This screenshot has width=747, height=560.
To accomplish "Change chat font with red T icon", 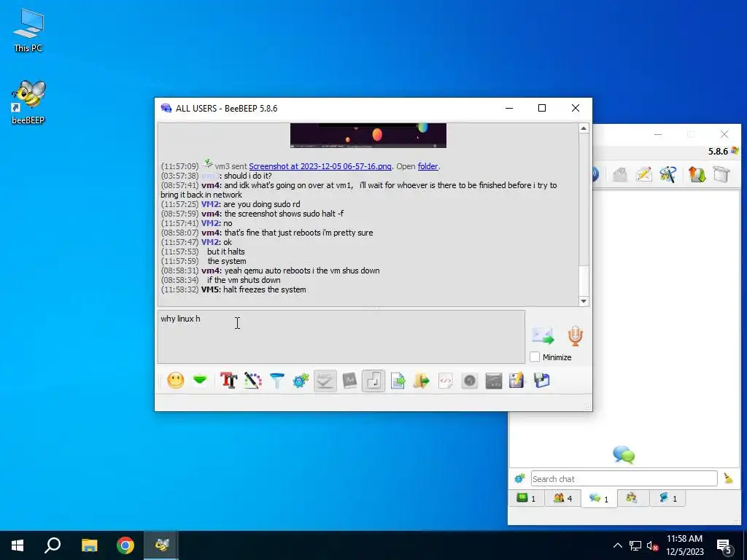I will [228, 381].
